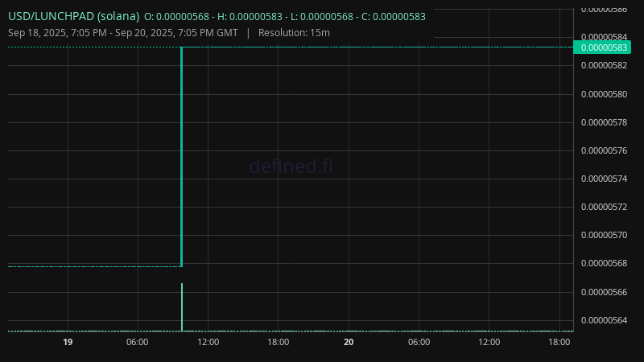Click the USD/LUNCHPAD (solana) title
The image size is (644, 362).
coord(73,16)
